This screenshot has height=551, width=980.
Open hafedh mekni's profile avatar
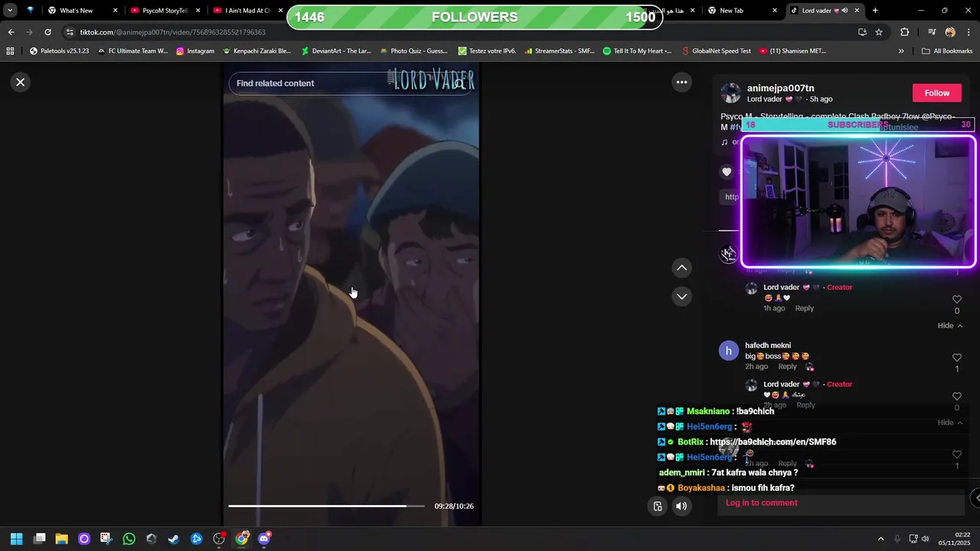728,350
